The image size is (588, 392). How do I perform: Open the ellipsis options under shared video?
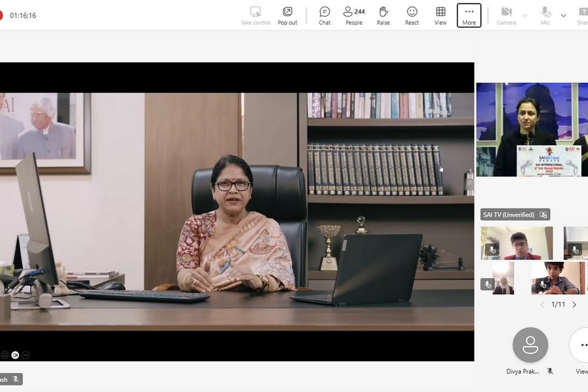[x=26, y=355]
